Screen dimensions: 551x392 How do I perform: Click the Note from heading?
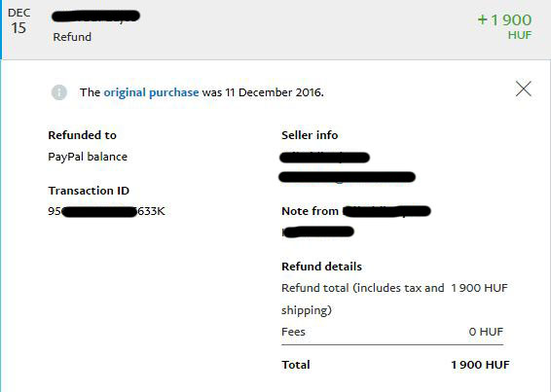pyautogui.click(x=356, y=211)
